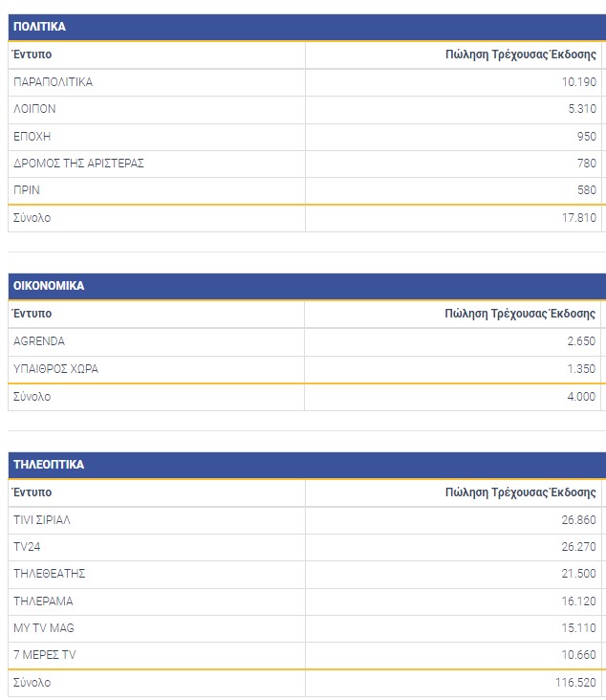The image size is (606, 700).
Task: Click the 4.000 total value
Action: point(582,397)
